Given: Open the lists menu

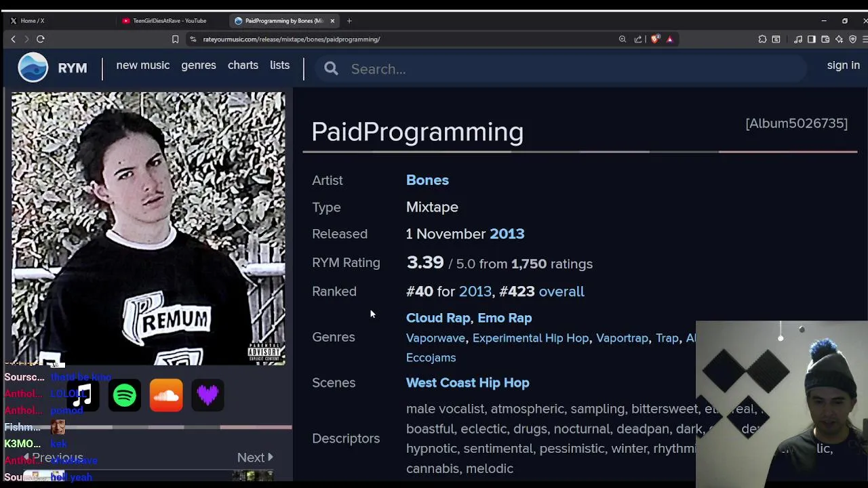Looking at the screenshot, I should [279, 65].
